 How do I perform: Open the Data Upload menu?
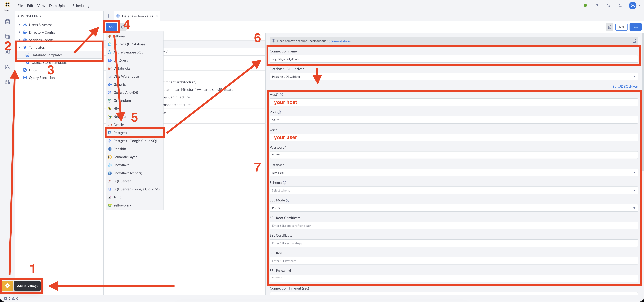coord(59,6)
